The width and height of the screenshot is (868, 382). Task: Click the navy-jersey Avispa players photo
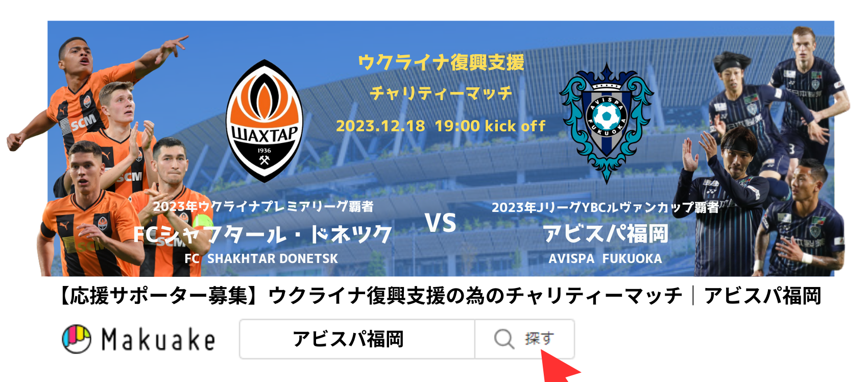pos(761,153)
